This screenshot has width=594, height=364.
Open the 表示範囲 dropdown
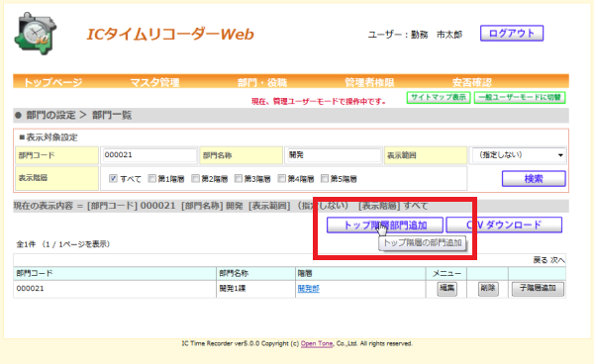pos(518,155)
